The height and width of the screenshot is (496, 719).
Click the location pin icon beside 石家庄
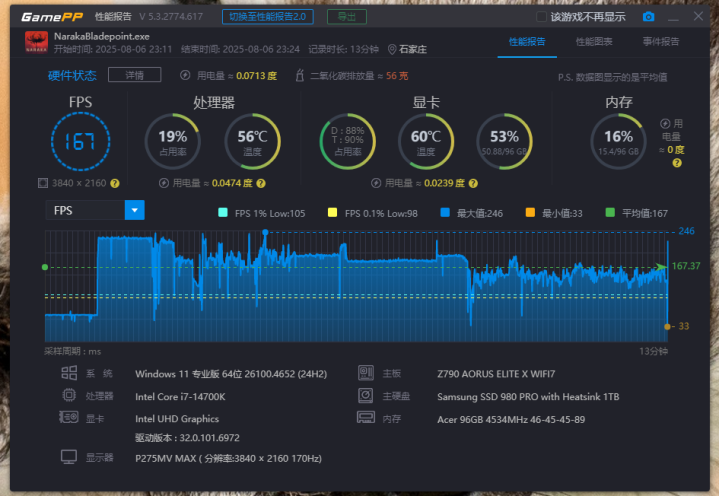(392, 50)
